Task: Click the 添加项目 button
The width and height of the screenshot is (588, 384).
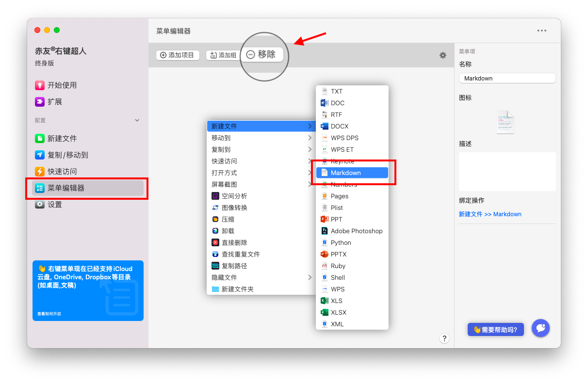Action: 178,55
